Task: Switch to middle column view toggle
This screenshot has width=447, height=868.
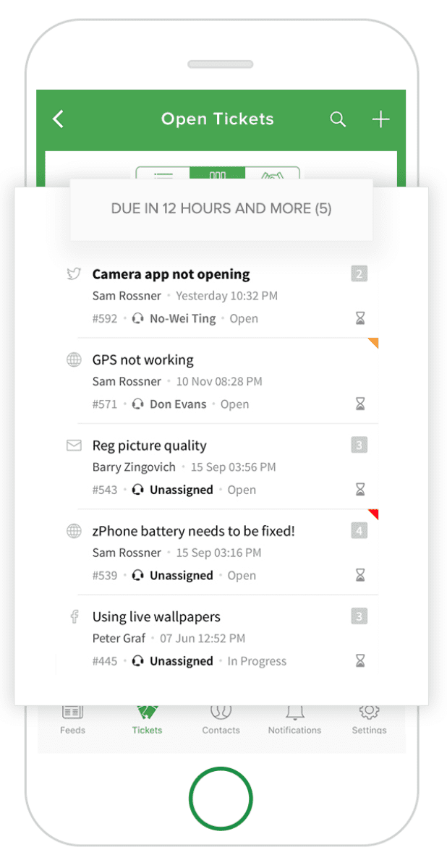Action: tap(218, 174)
